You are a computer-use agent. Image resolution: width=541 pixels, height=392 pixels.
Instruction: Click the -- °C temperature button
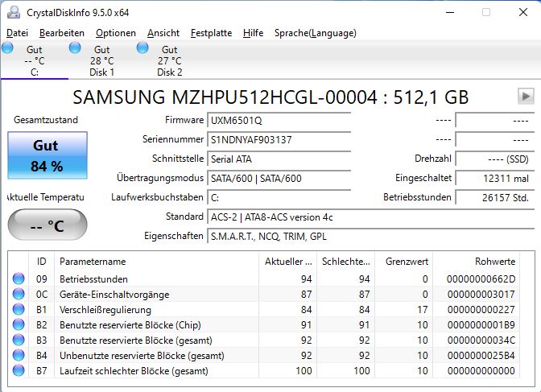pos(47,225)
